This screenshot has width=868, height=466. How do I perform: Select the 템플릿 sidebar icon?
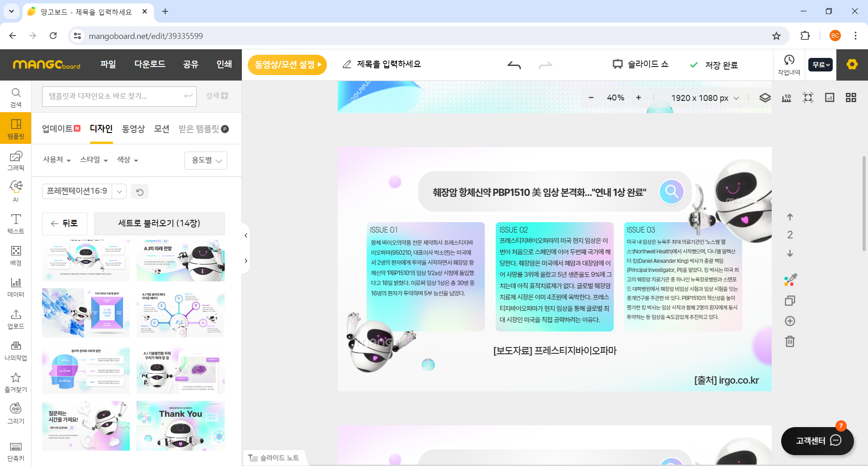[x=16, y=128]
